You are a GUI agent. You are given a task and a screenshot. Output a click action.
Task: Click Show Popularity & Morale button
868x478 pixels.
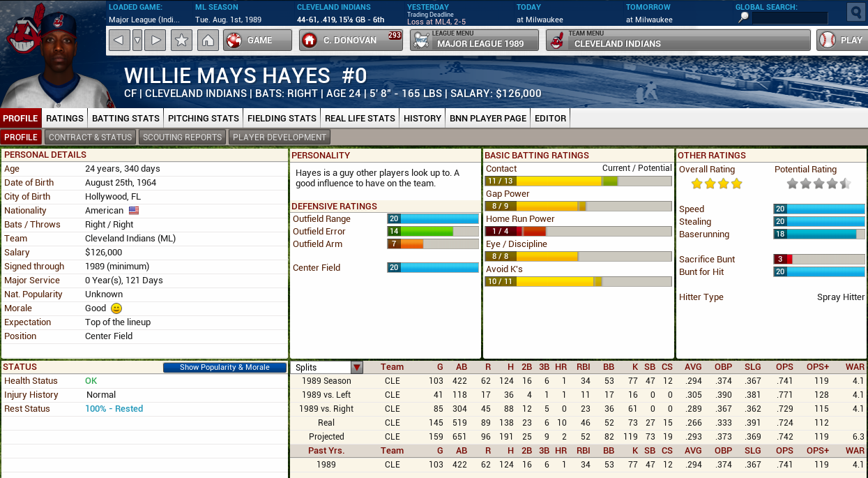[224, 367]
